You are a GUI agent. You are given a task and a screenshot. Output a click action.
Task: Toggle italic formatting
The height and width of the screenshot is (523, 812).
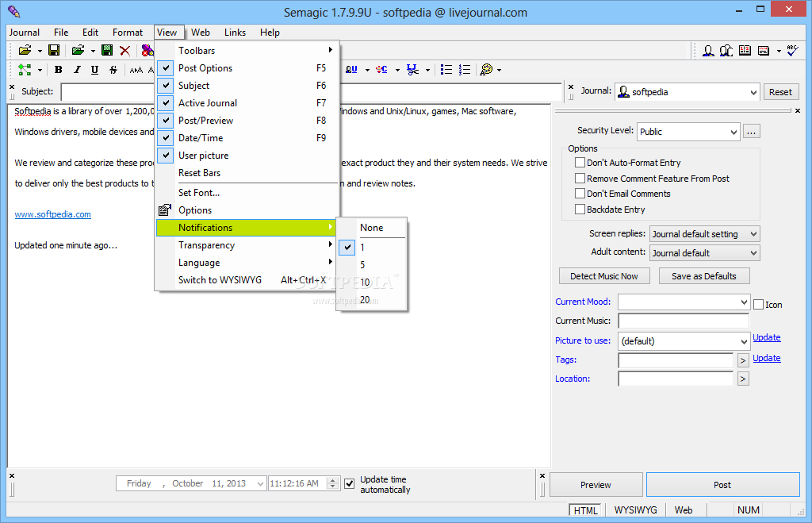point(77,70)
